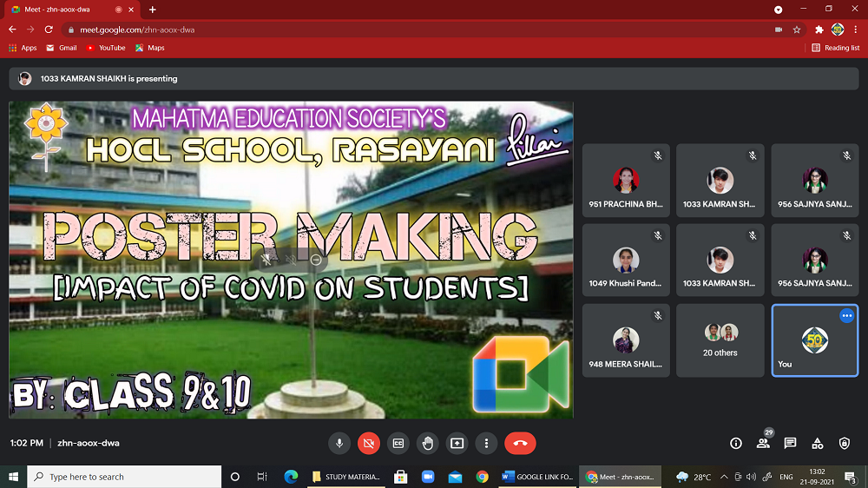Show the participants list panel

click(x=763, y=443)
